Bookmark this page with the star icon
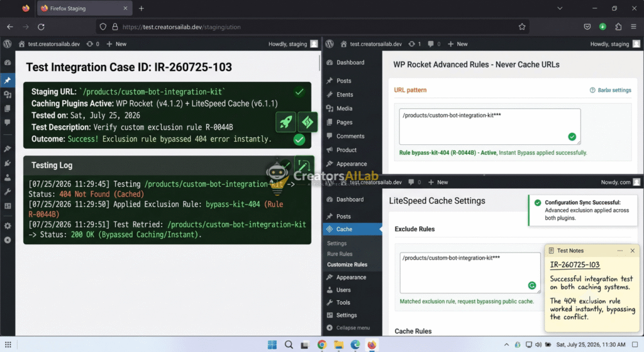 point(522,26)
